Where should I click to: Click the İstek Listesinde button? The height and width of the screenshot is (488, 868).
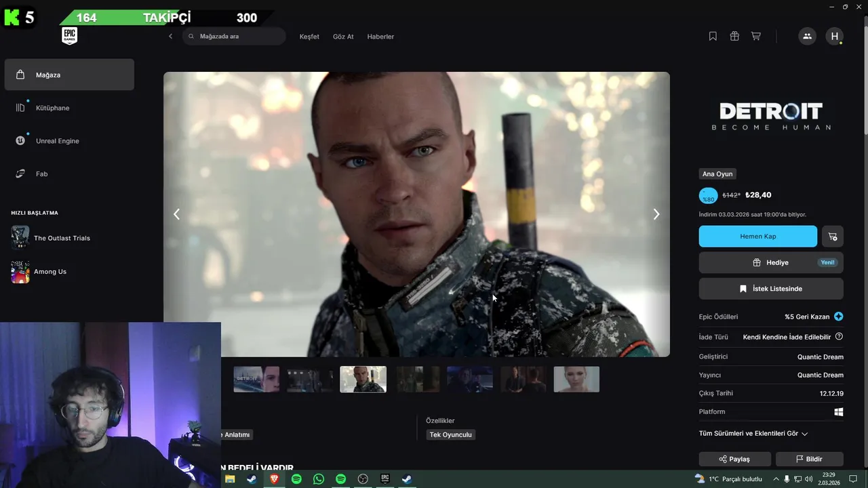click(771, 289)
